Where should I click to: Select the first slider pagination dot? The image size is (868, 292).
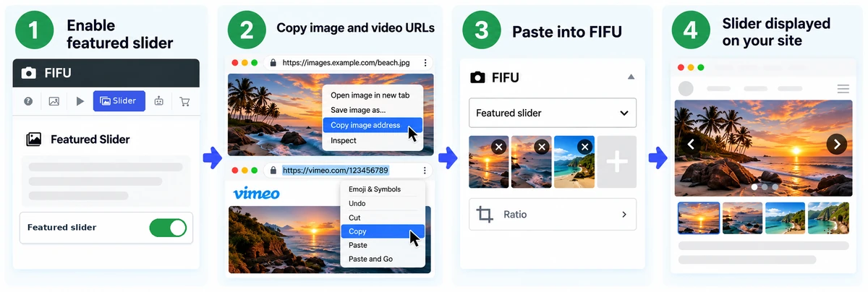[x=755, y=186]
